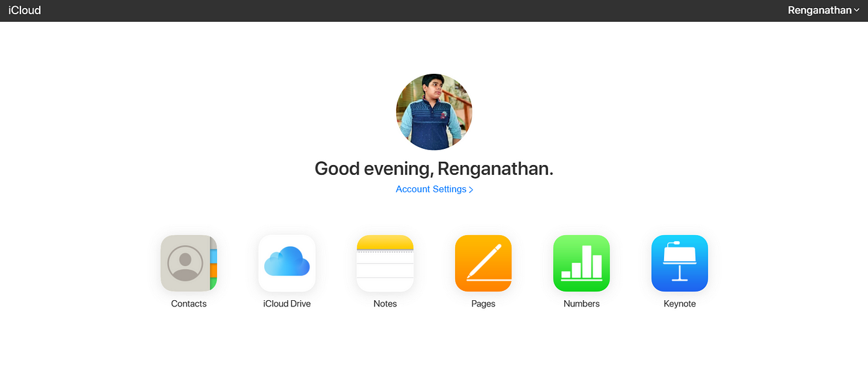Viewport: 868px width, 392px height.
Task: Open the iCloud Drive app icon
Action: coord(287,263)
